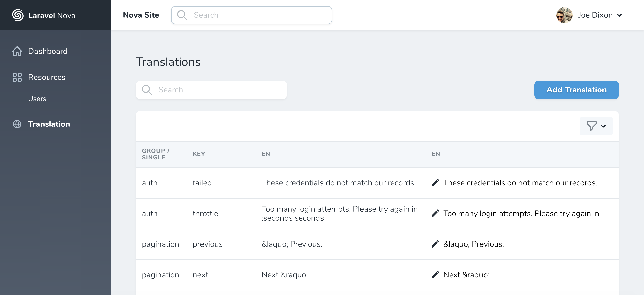Select Users under Resources
This screenshot has width=644, height=295.
click(37, 99)
